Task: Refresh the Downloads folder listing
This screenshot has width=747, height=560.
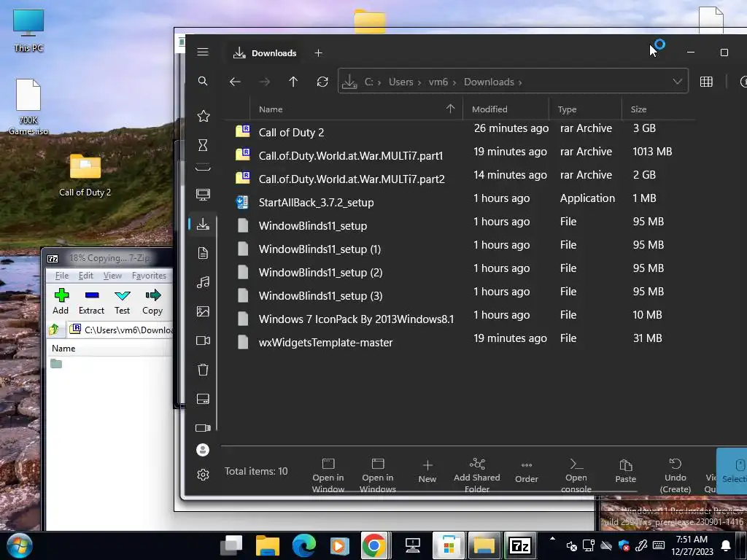Action: click(322, 82)
